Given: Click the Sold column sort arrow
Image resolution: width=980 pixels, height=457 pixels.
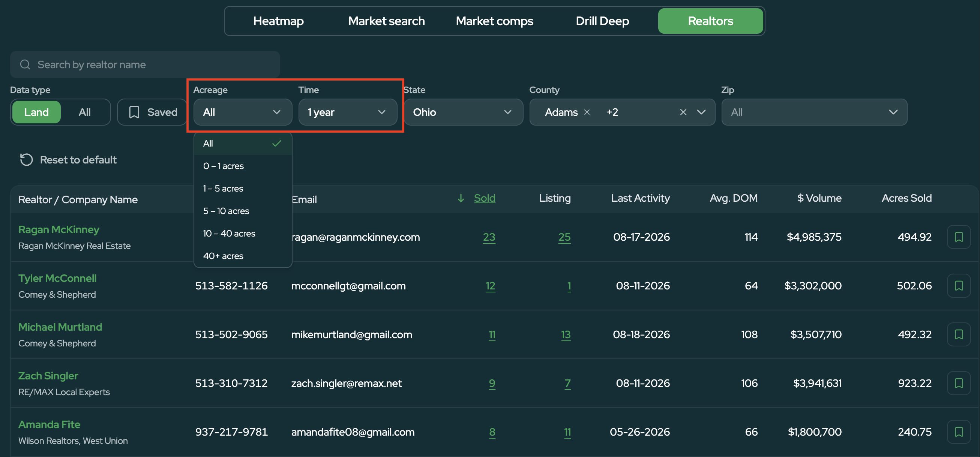Looking at the screenshot, I should coord(461,198).
